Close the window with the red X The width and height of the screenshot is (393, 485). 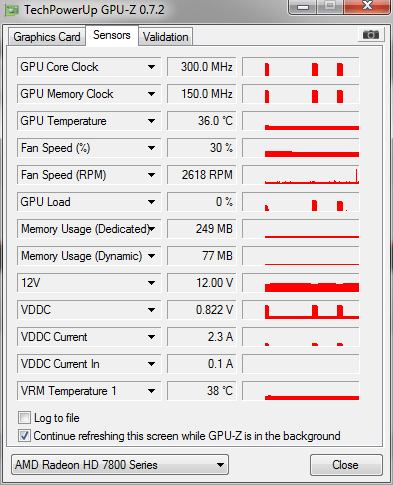(367, 7)
